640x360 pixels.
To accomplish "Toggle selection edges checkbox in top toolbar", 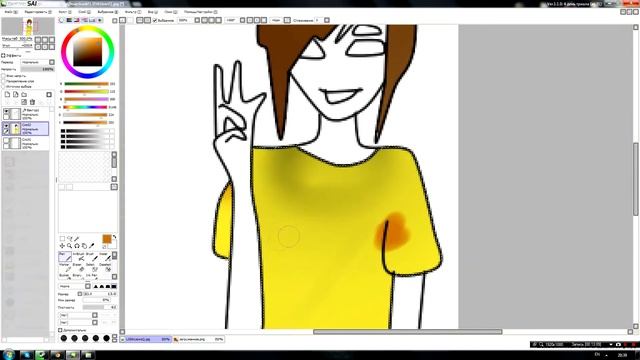I will [155, 20].
